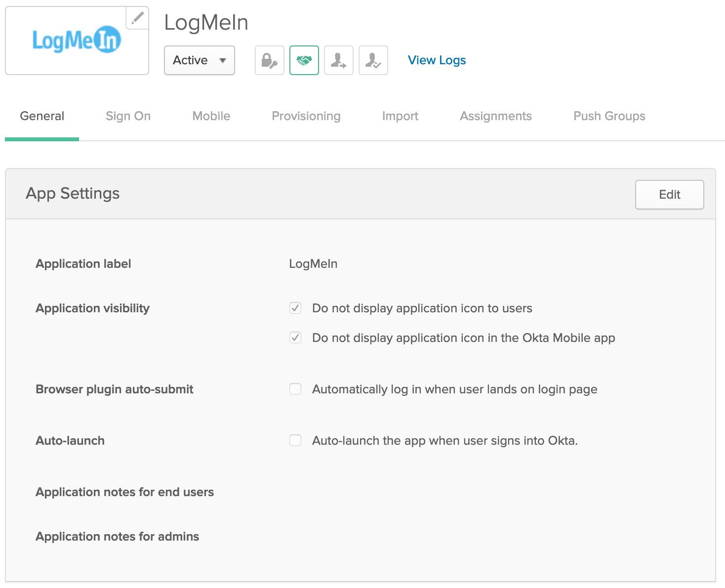The image size is (725, 588).
Task: Click the Edit button in App Settings
Action: (x=670, y=195)
